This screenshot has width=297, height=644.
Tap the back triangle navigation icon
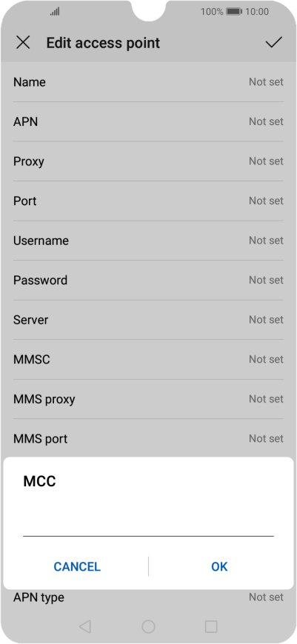(85, 626)
